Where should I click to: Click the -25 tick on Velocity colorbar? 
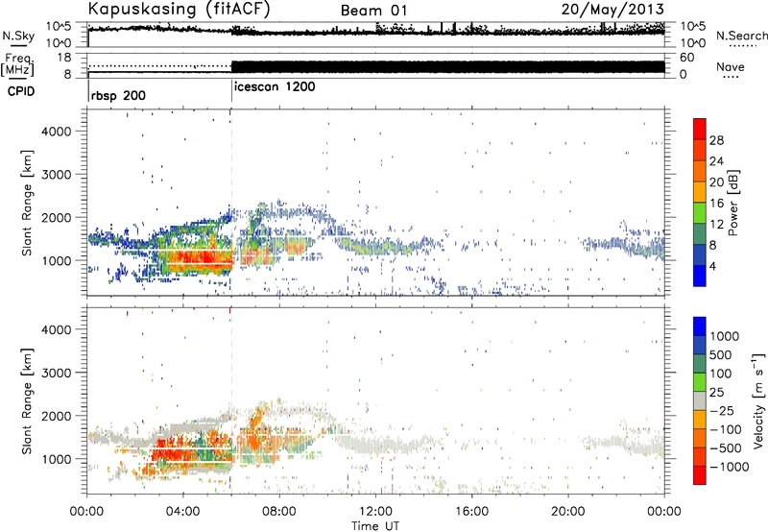[x=722, y=410]
